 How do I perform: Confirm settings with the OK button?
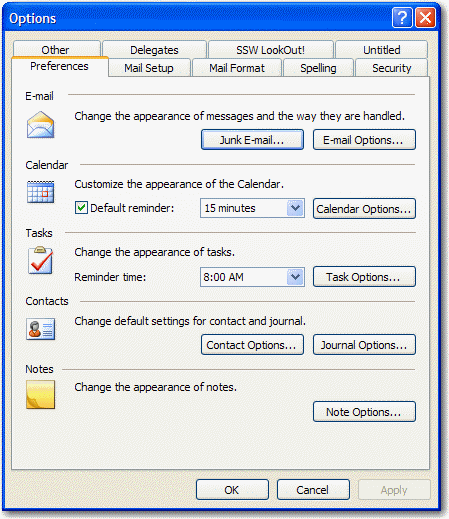point(232,490)
